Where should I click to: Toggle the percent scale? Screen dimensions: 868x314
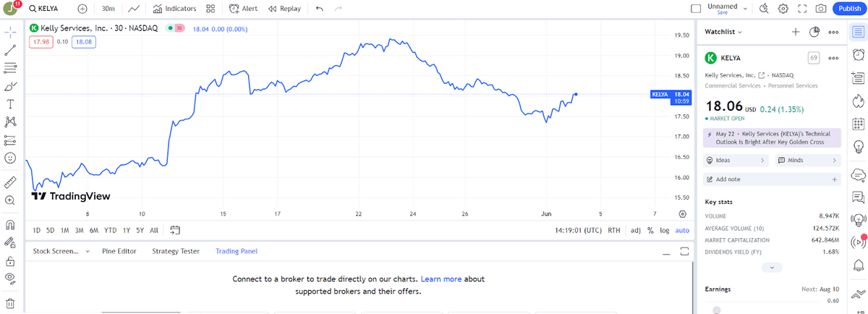pyautogui.click(x=650, y=230)
